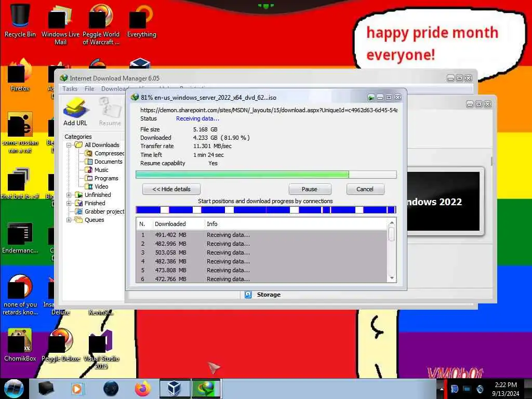Select connection row with 503.058 MB
Viewport: 532px width, 399px height.
[x=262, y=252]
